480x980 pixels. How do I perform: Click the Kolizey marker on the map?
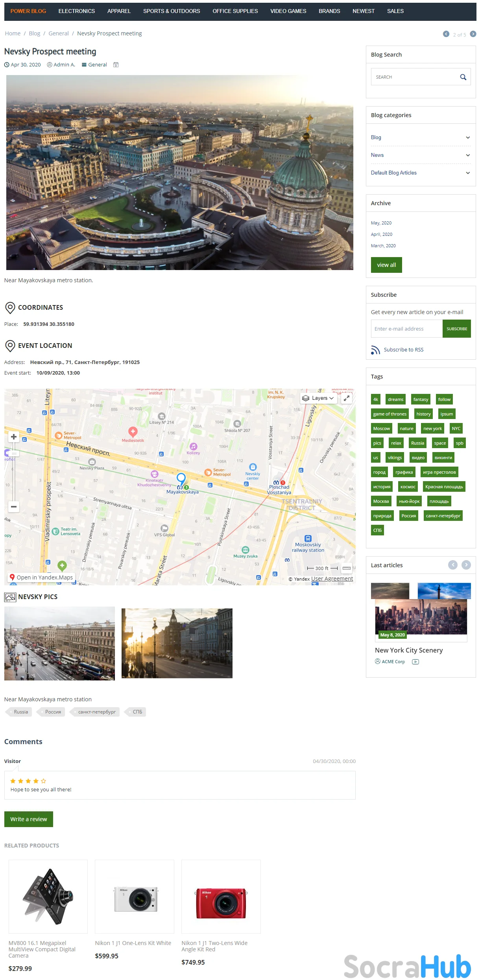click(193, 447)
